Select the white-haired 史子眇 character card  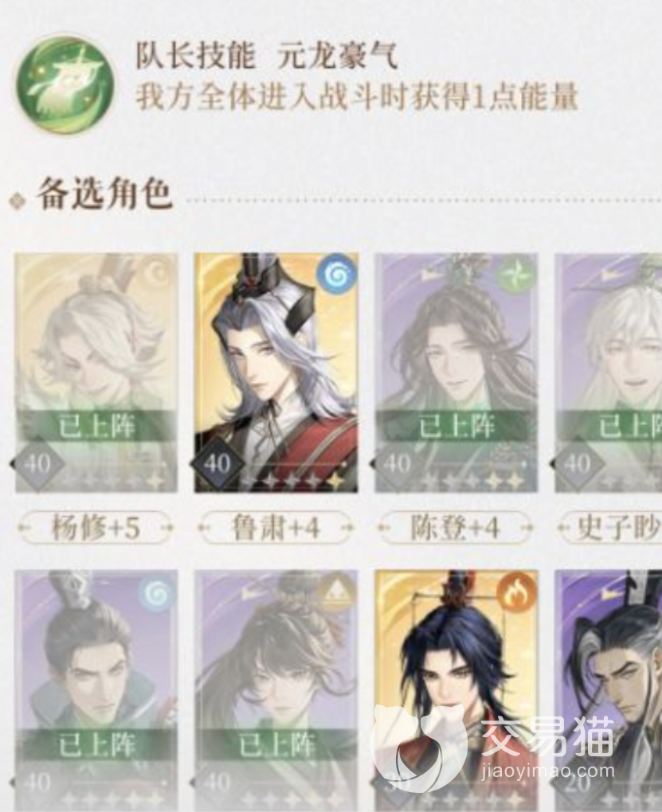[x=608, y=373]
